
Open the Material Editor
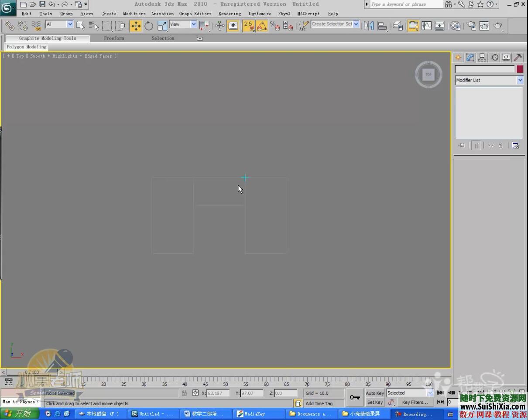click(x=455, y=26)
